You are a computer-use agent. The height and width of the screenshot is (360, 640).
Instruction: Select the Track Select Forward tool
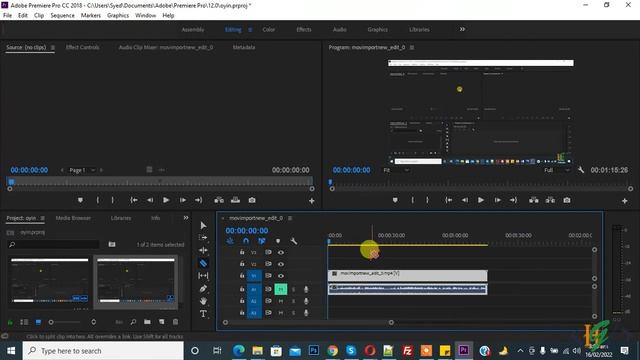pyautogui.click(x=203, y=238)
